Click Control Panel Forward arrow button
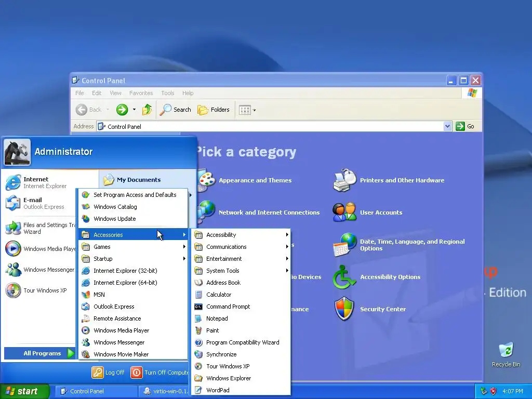Screen dimensions: 532x399 (122, 110)
